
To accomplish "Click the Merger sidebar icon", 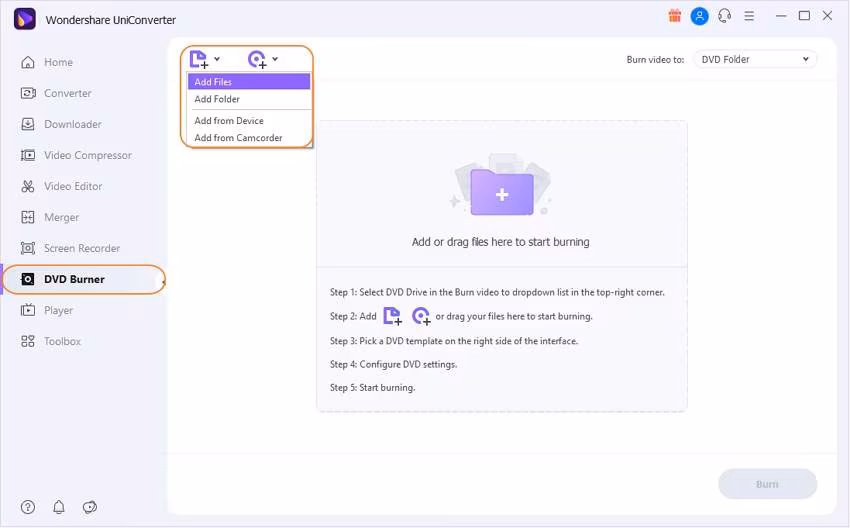I will click(28, 217).
